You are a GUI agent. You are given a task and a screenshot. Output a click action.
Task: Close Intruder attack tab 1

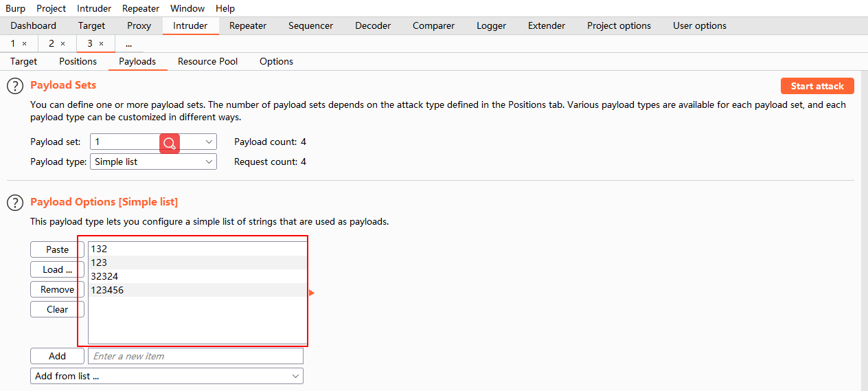[25, 43]
